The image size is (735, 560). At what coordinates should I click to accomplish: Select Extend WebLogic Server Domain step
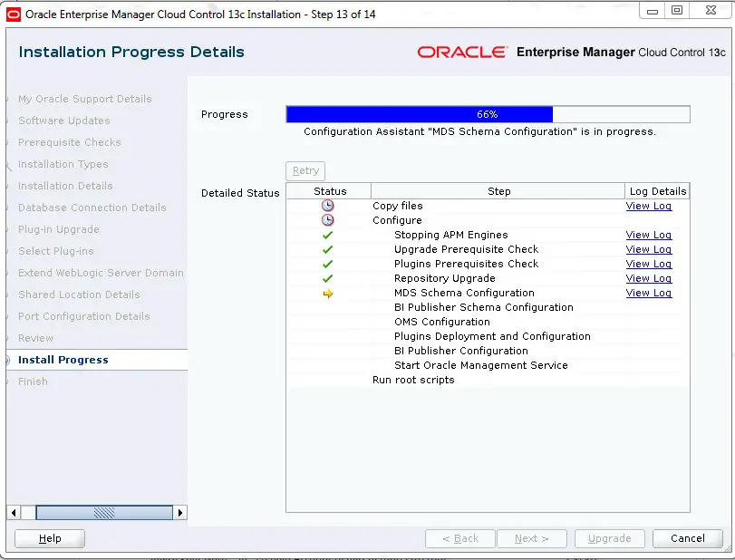coord(101,273)
